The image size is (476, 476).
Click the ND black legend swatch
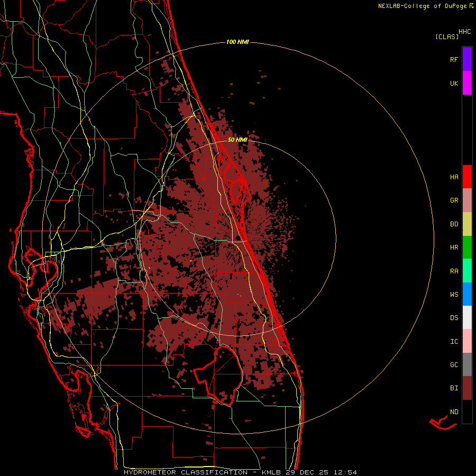(467, 411)
